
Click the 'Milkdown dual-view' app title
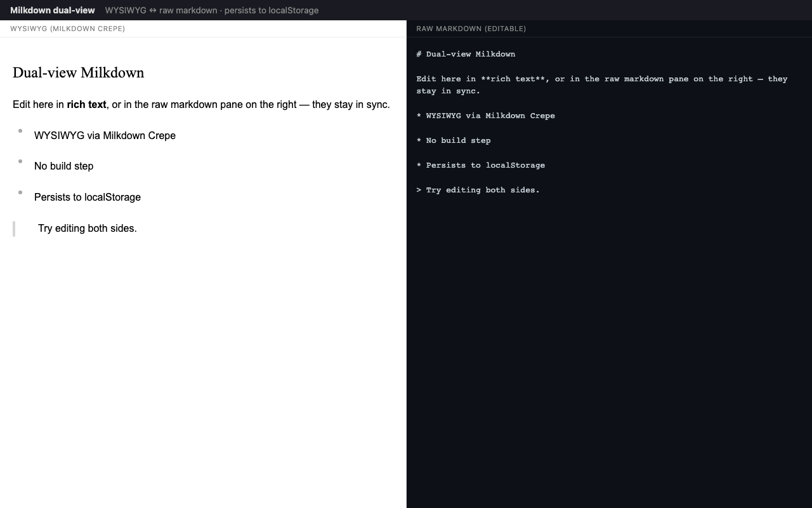click(x=53, y=10)
